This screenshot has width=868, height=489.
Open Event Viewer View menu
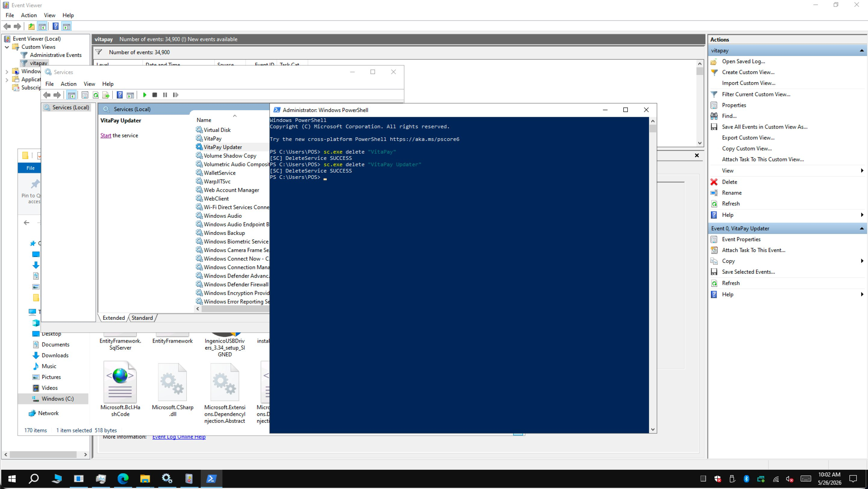(x=50, y=15)
